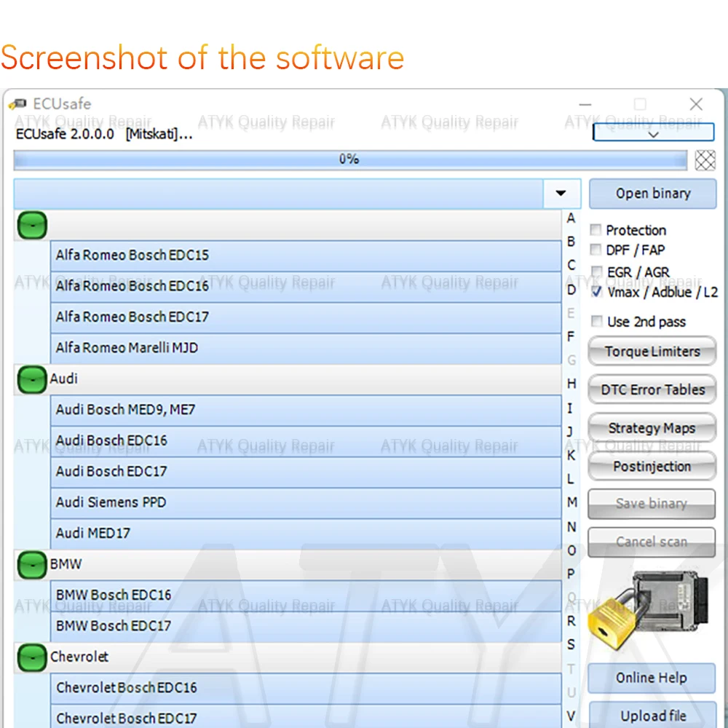Screen dimensions: 728x728
Task: Click the Open binary button
Action: [653, 194]
